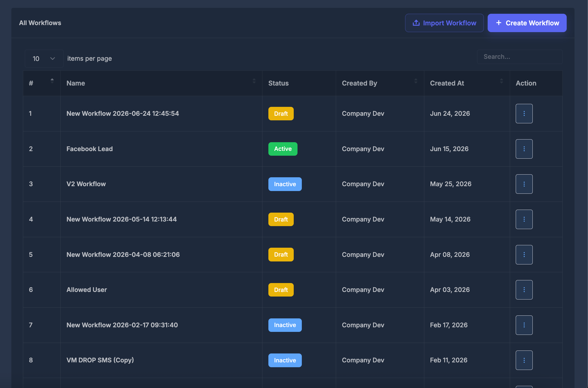The width and height of the screenshot is (588, 388).
Task: Click 'Company Dev' in the Allowed User row
Action: tap(363, 290)
